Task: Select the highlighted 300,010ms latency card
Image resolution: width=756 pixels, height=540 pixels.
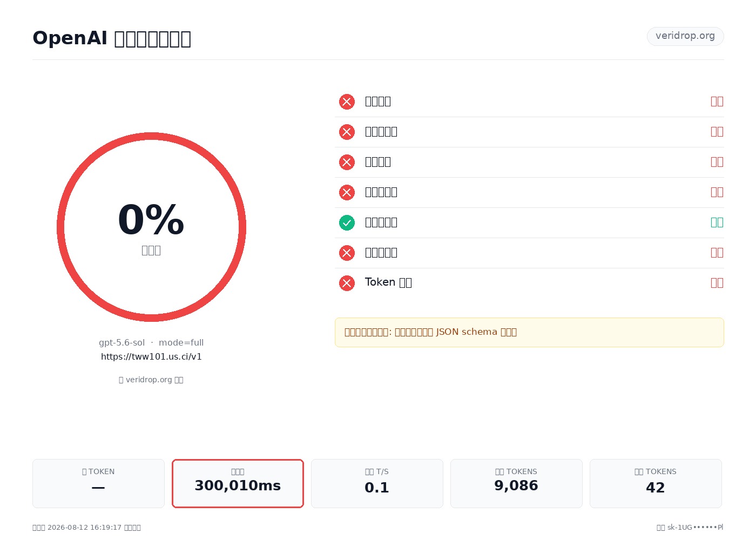Action: [x=238, y=483]
